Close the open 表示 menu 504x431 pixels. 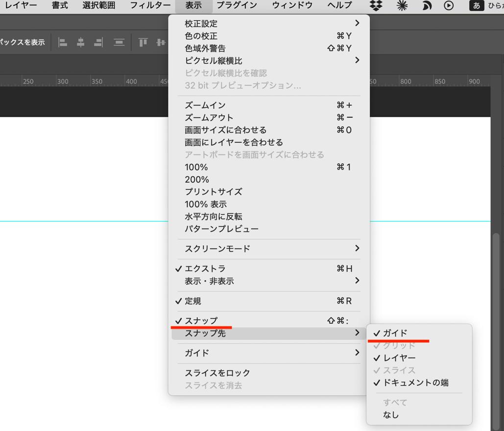click(x=193, y=5)
